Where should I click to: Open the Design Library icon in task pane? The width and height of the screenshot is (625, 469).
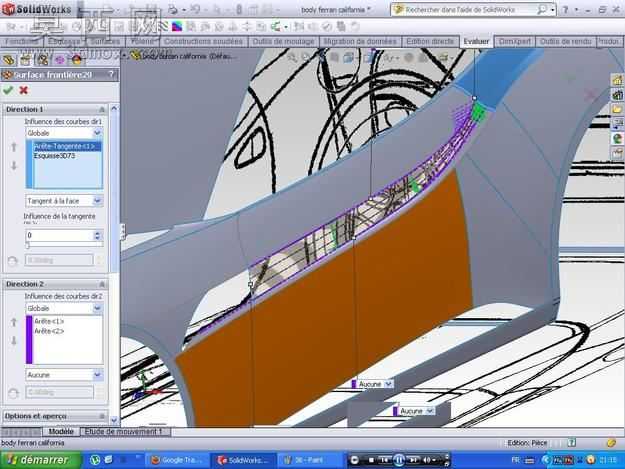point(617,95)
